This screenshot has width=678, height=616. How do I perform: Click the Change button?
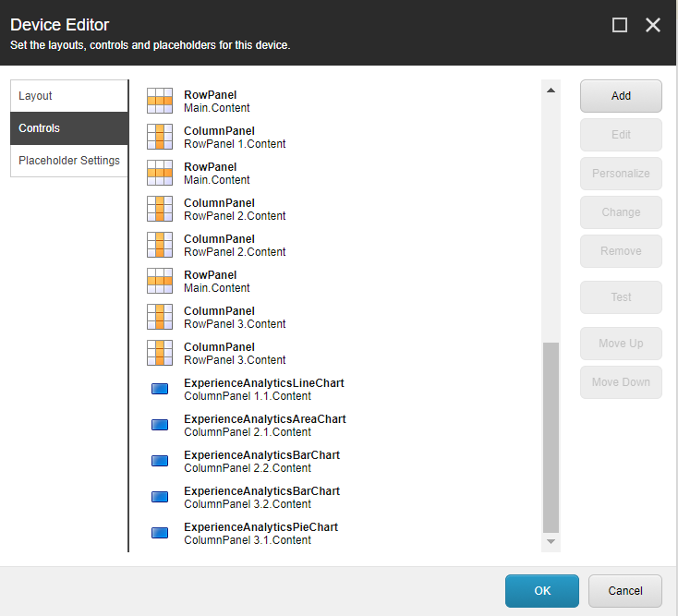pyautogui.click(x=621, y=212)
